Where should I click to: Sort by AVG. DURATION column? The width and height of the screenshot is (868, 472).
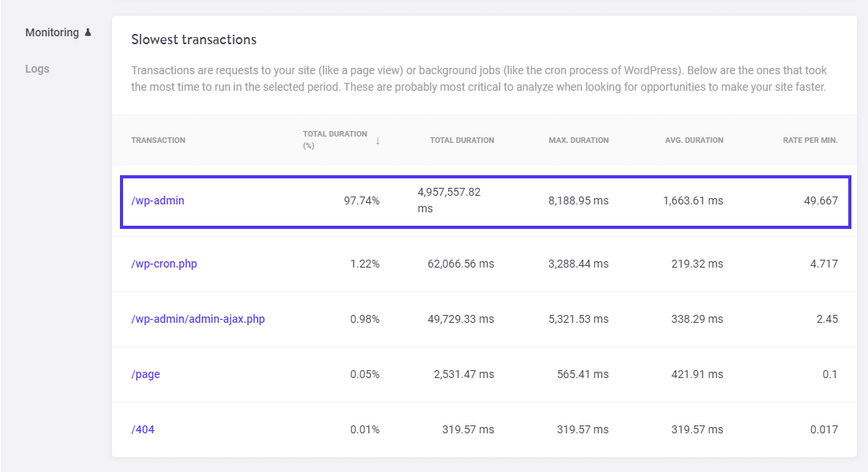tap(694, 140)
